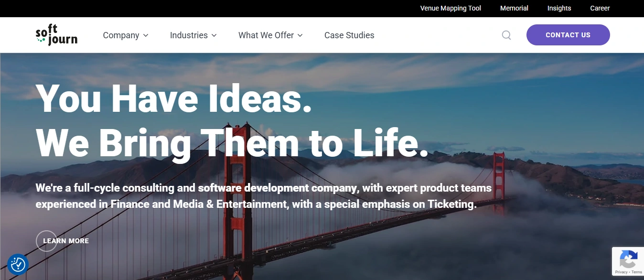Image resolution: width=644 pixels, height=280 pixels.
Task: Click the reCAPTCHA Privacy link
Action: (x=621, y=272)
